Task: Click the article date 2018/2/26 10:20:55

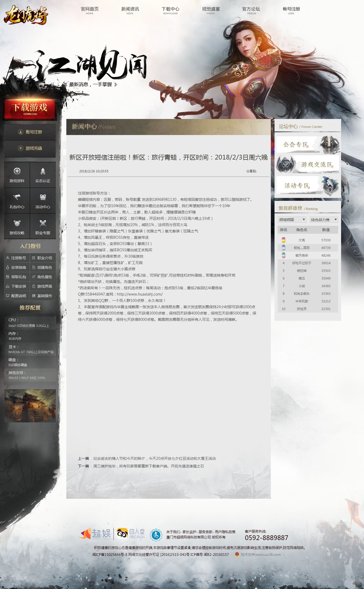Action: coord(94,171)
